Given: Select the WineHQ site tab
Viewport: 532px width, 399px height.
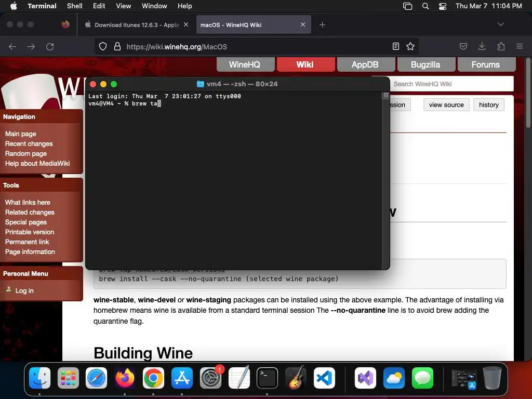Looking at the screenshot, I should [245, 64].
